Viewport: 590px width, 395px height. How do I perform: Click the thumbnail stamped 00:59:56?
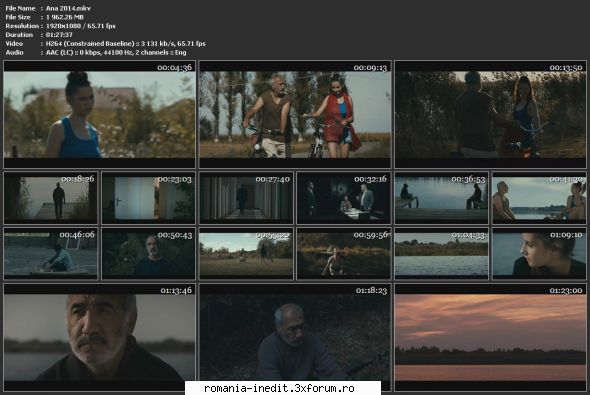tap(344, 254)
